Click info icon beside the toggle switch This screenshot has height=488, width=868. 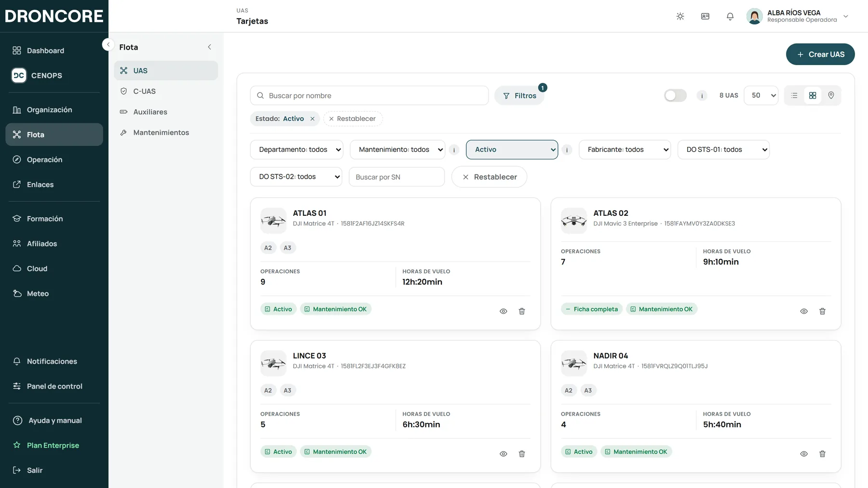click(x=702, y=95)
